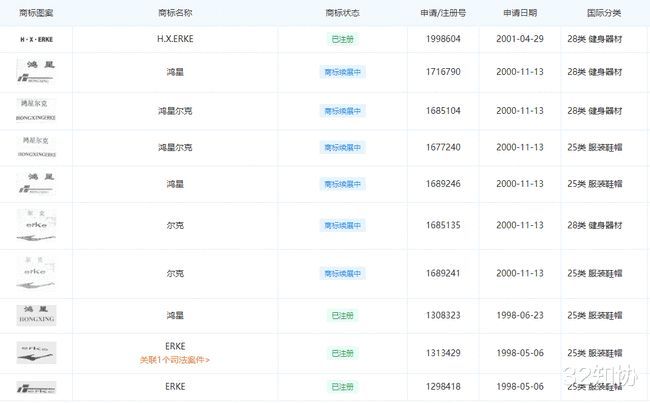Select registration number 1313429
The width and height of the screenshot is (650, 403).
click(x=443, y=353)
